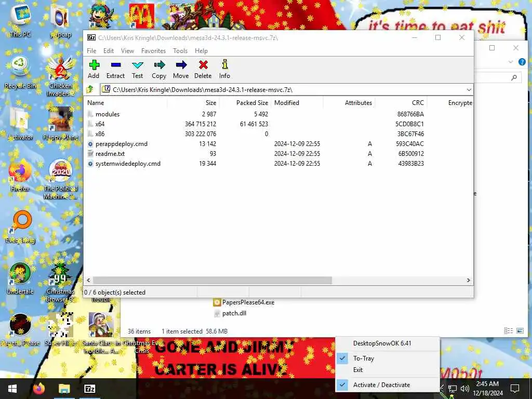Screen dimensions: 532x399
Task: Sort by Name column header
Action: 126,103
